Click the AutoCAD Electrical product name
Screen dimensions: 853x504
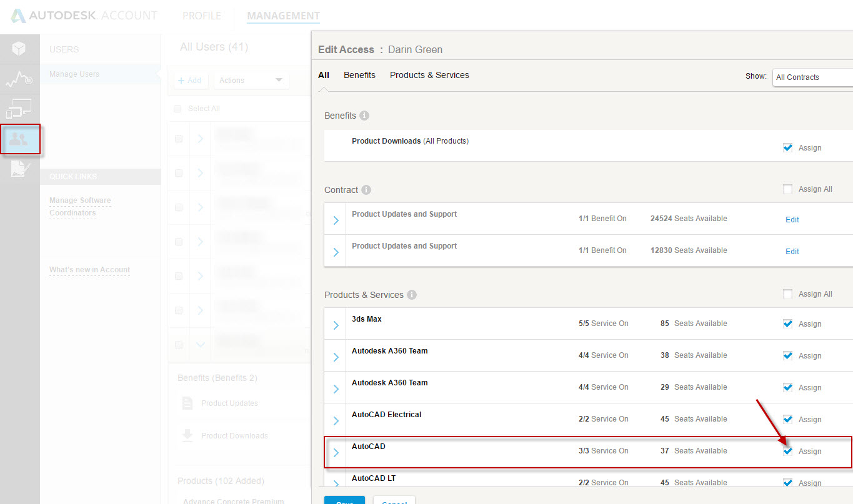pos(387,414)
